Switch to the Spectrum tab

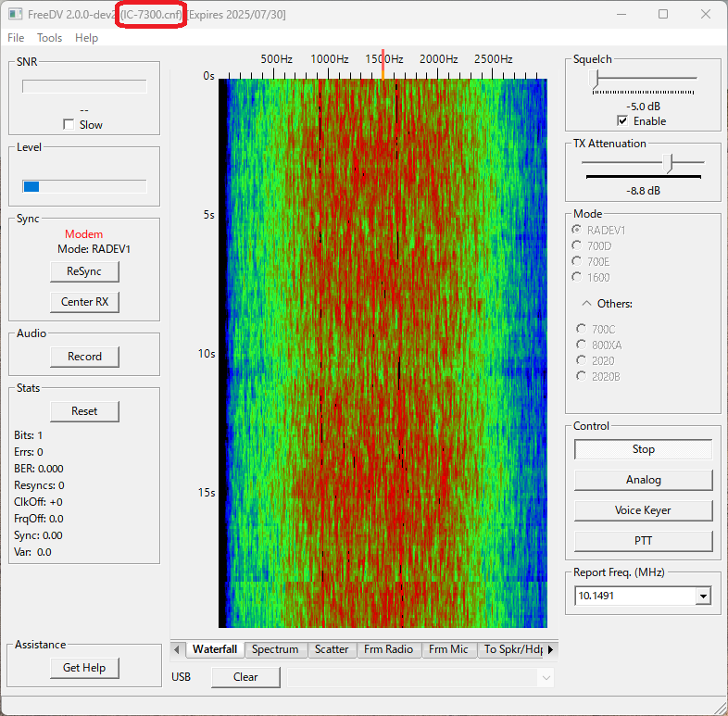pyautogui.click(x=275, y=649)
